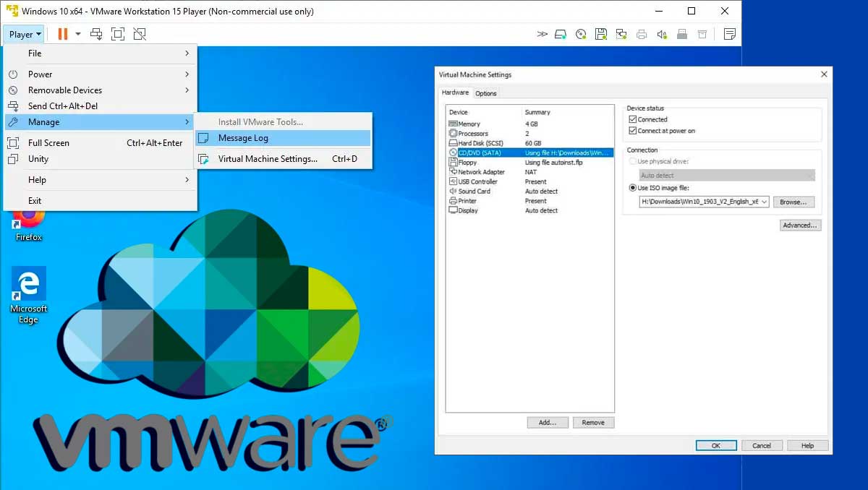
Task: Click the sound card toolbar icon
Action: pos(661,33)
